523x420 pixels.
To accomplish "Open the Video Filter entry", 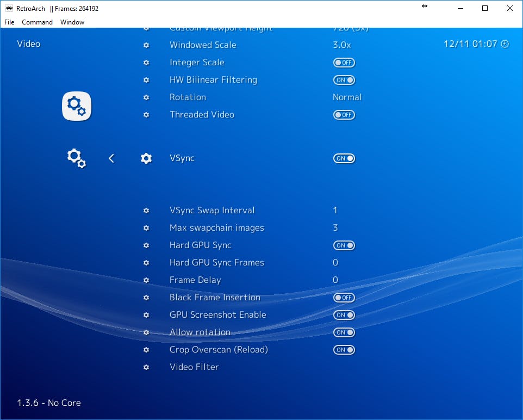I will click(x=194, y=367).
